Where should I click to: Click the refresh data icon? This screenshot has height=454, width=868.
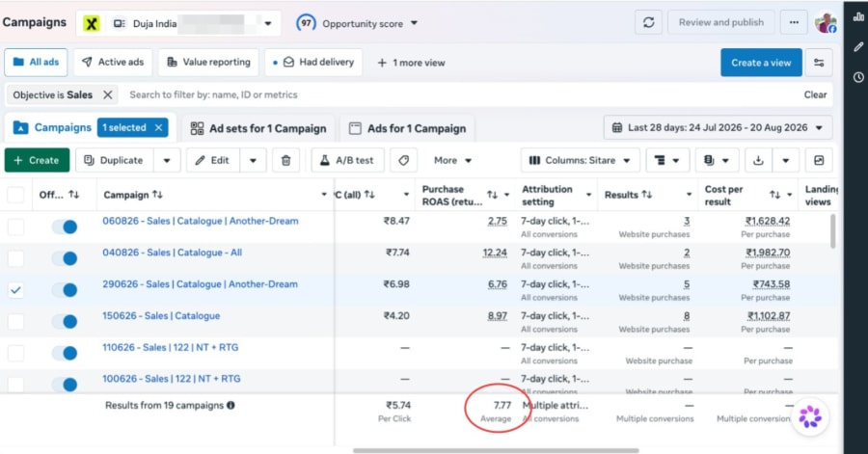click(648, 23)
